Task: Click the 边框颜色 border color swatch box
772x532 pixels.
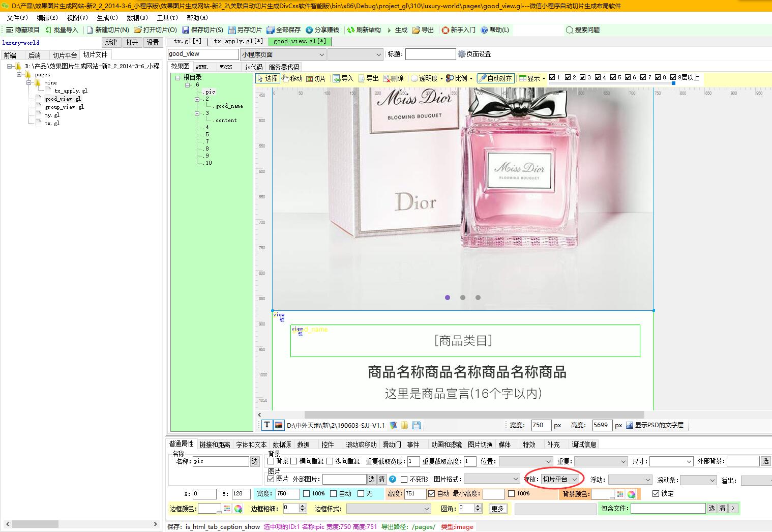Action: 209,508
